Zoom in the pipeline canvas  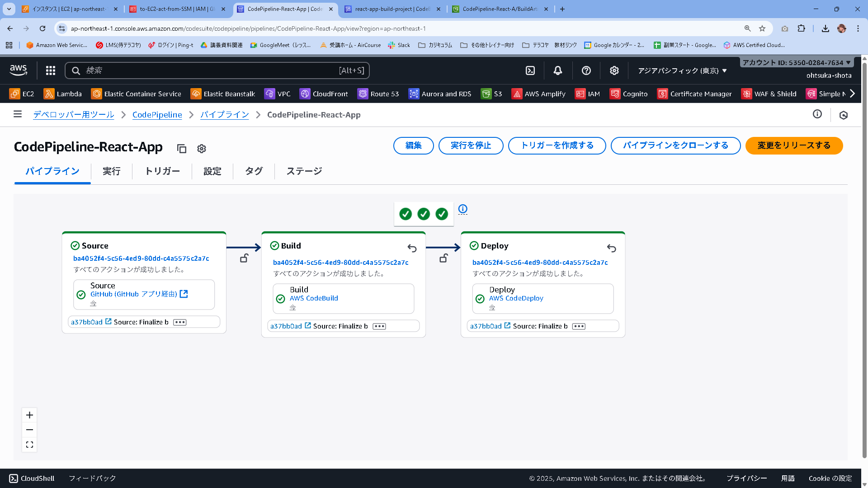[29, 415]
